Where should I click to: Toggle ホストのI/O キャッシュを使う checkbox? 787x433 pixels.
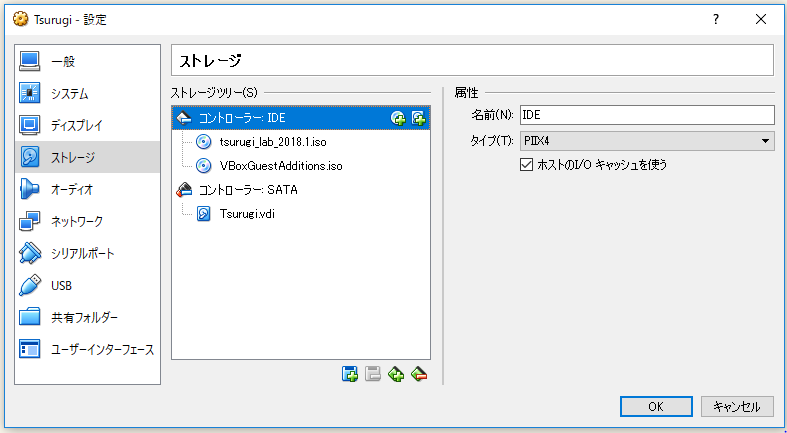tap(527, 165)
